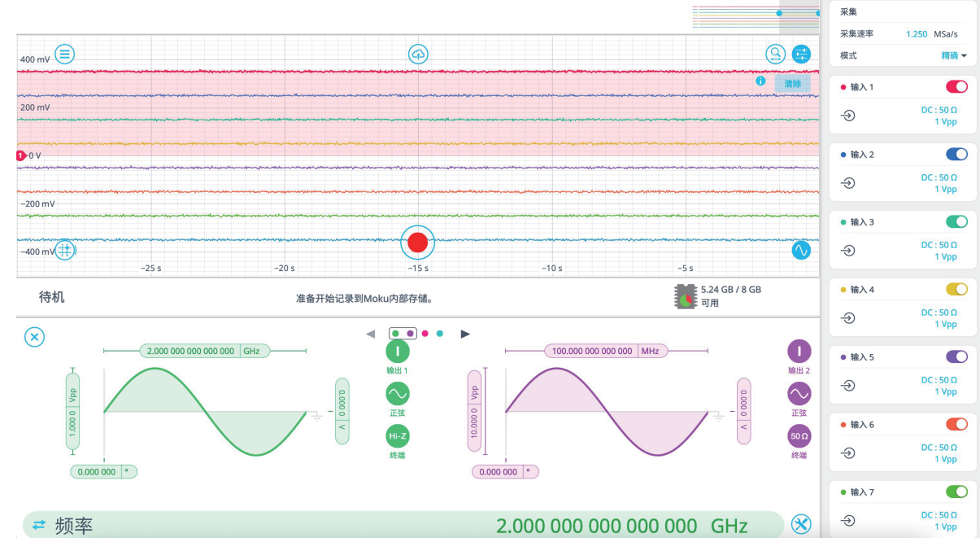Disable the 输入 5 channel switch
This screenshot has height=542, width=980.
956,356
